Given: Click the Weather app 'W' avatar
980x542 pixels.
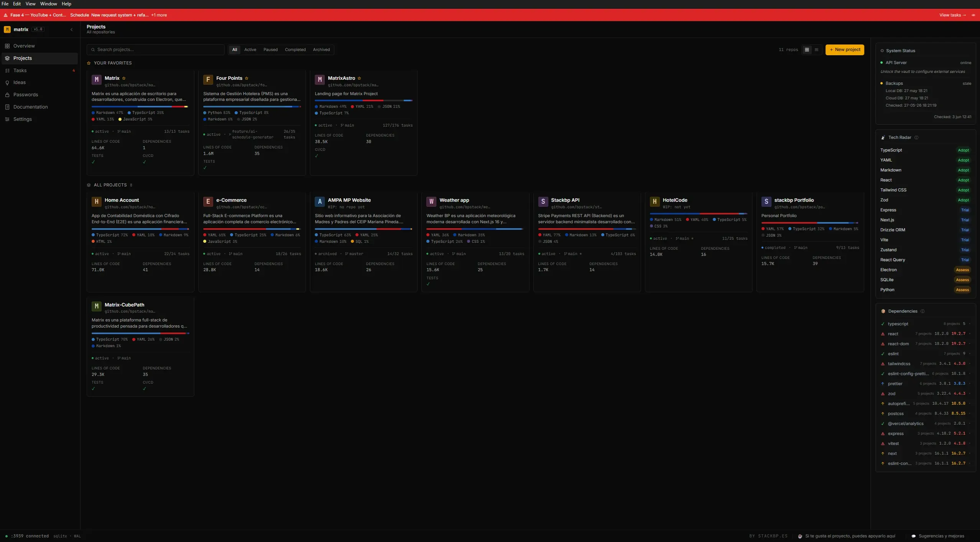Looking at the screenshot, I should point(431,201).
